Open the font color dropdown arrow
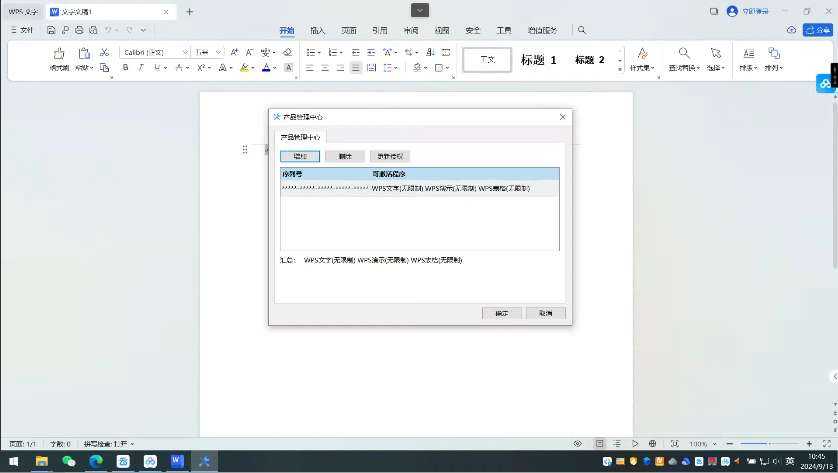 click(275, 68)
